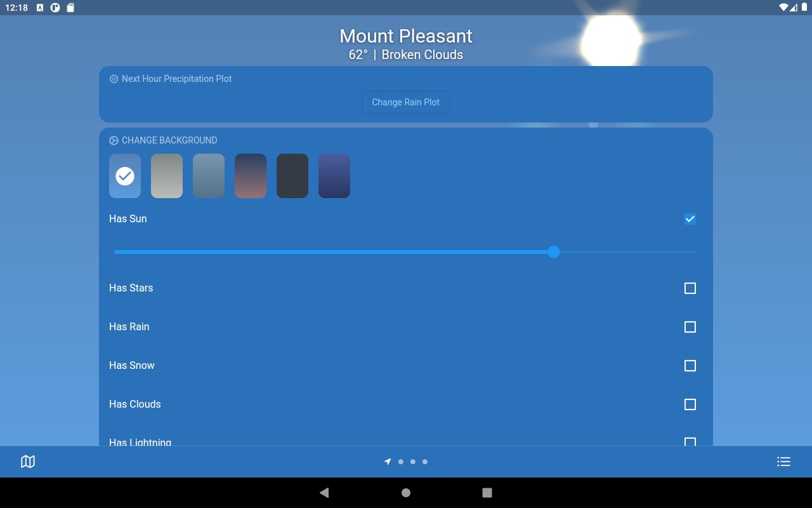
Task: Tap the Android back navigation button
Action: pos(324,493)
